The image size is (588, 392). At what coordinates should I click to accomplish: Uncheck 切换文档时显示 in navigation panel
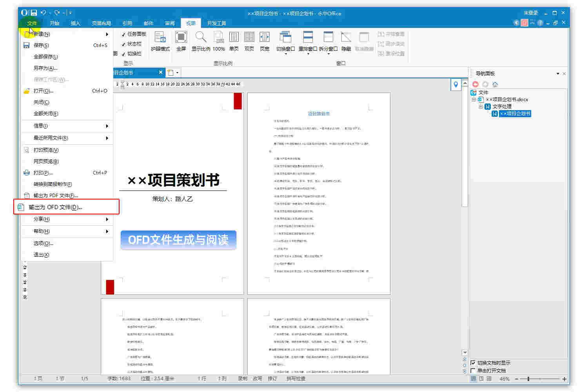point(474,363)
